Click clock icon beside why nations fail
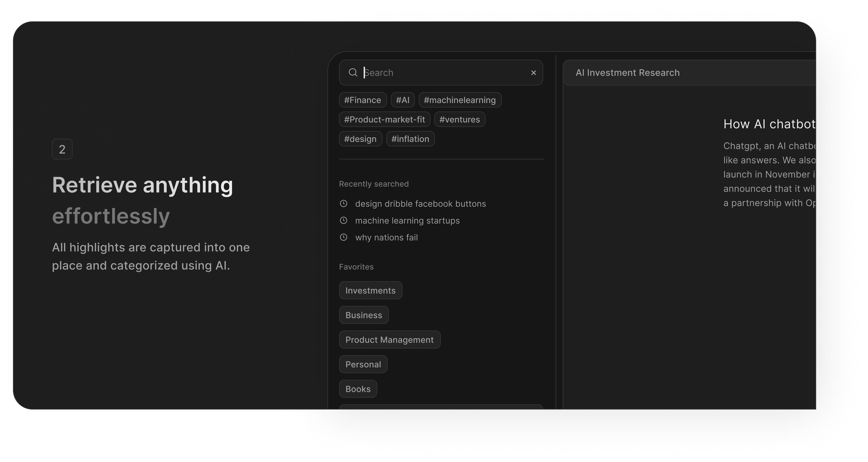The image size is (868, 462). tap(343, 237)
